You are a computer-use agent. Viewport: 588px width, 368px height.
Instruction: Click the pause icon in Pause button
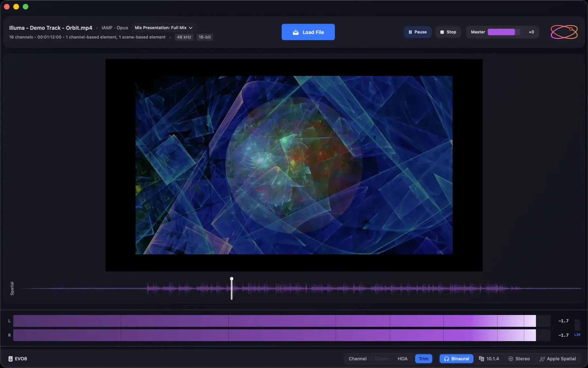coord(410,32)
